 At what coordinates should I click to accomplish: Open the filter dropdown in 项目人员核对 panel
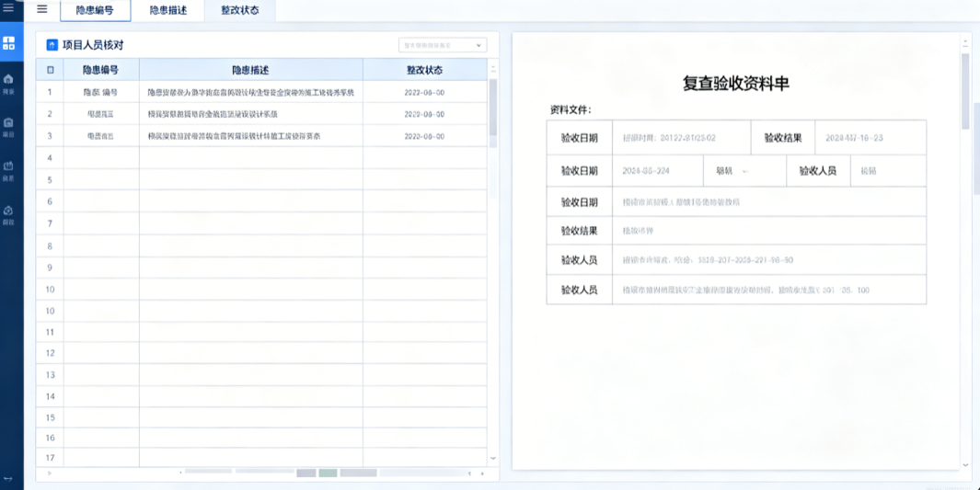(x=443, y=45)
